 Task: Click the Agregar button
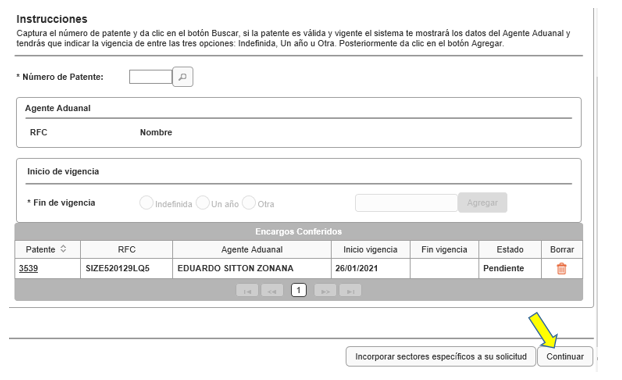[x=482, y=203]
